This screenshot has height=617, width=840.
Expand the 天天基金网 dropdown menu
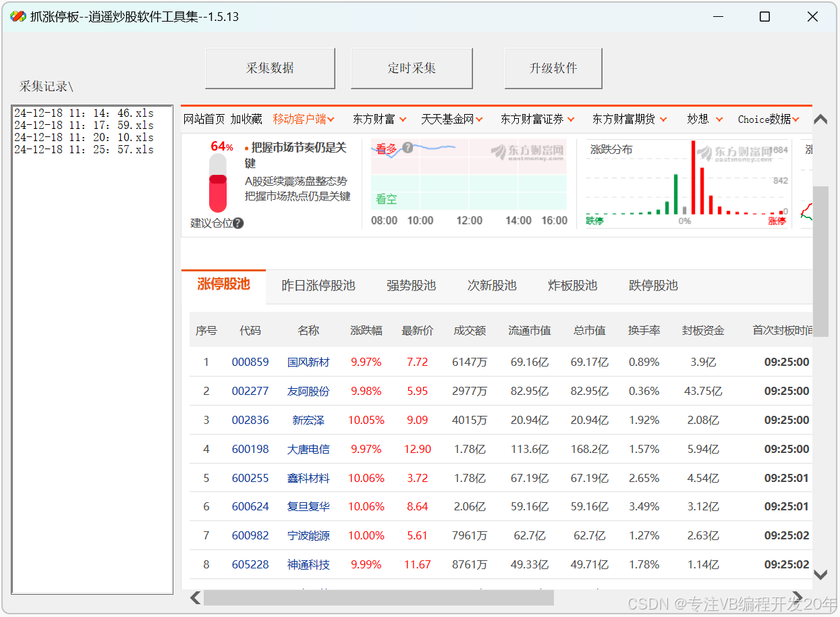pos(452,119)
